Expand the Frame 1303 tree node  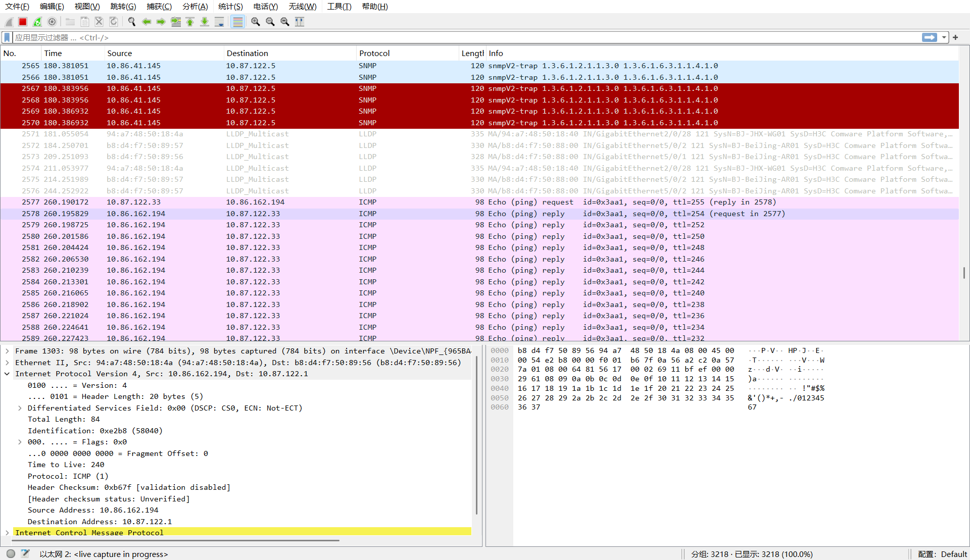[x=7, y=351]
